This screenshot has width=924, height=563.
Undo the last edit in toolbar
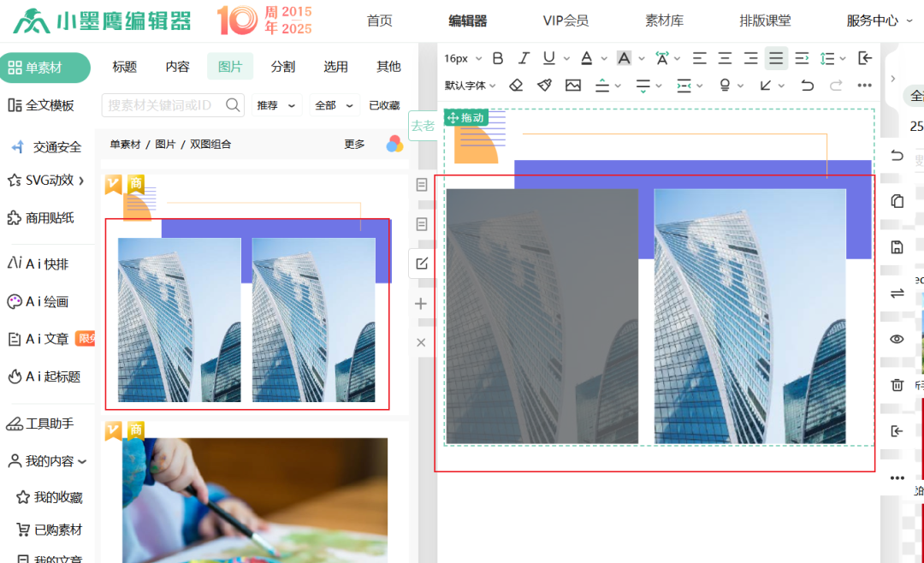(807, 86)
